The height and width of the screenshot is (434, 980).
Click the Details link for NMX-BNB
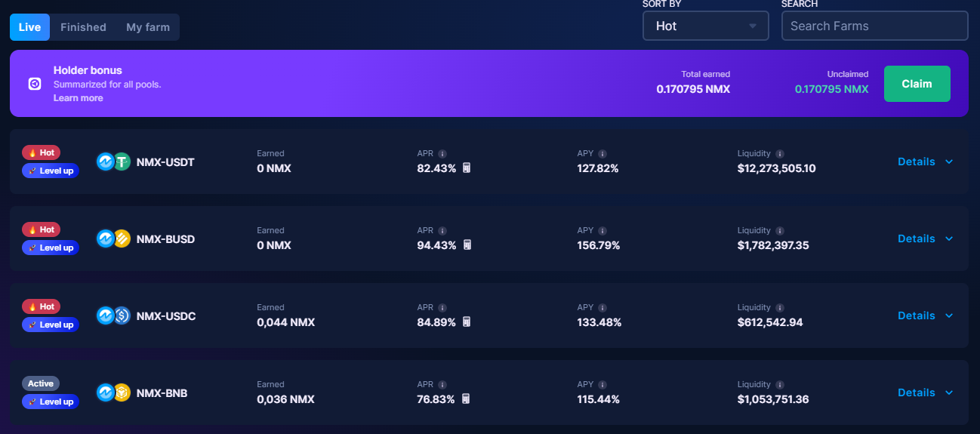coord(917,392)
